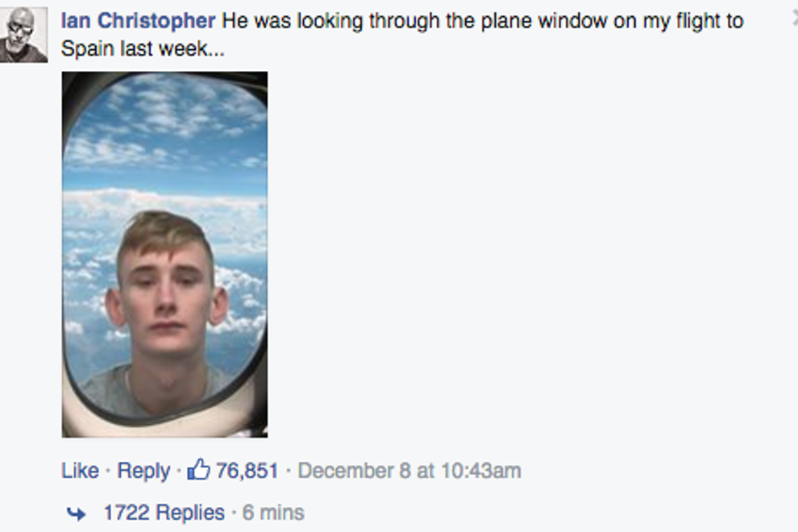Click the 6 mins label
The image size is (798, 532).
coord(273,513)
